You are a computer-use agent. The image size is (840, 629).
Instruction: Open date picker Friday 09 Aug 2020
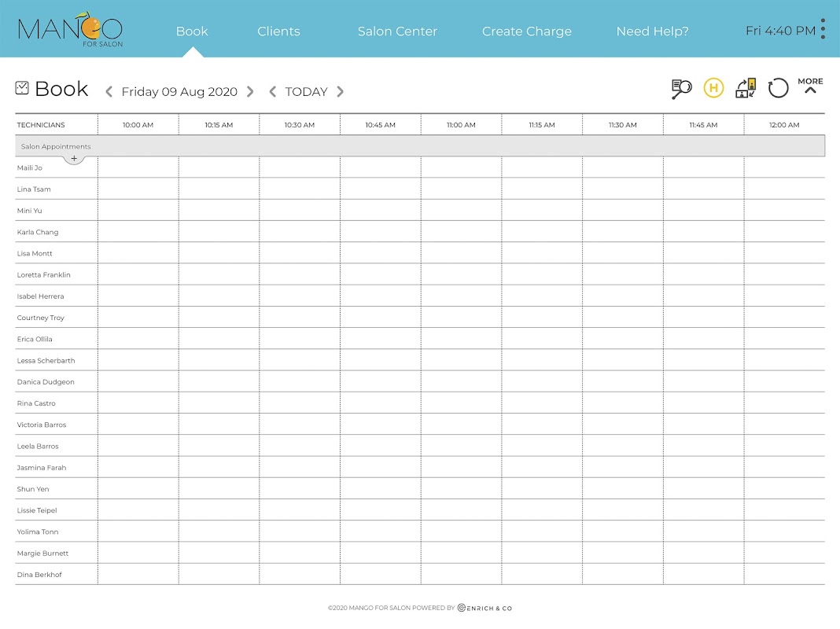(179, 91)
